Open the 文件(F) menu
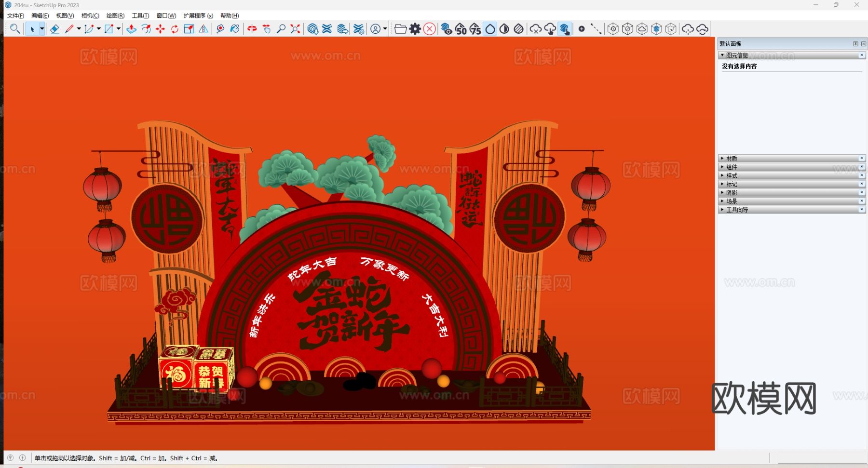Viewport: 868px width, 468px height. pos(15,15)
